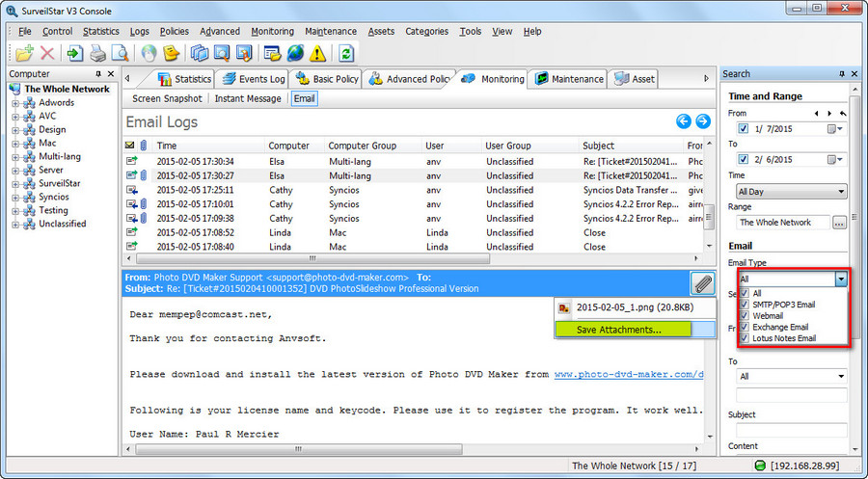Image resolution: width=868 pixels, height=479 pixels.
Task: Open the To date calendar dropdown
Action: point(835,159)
